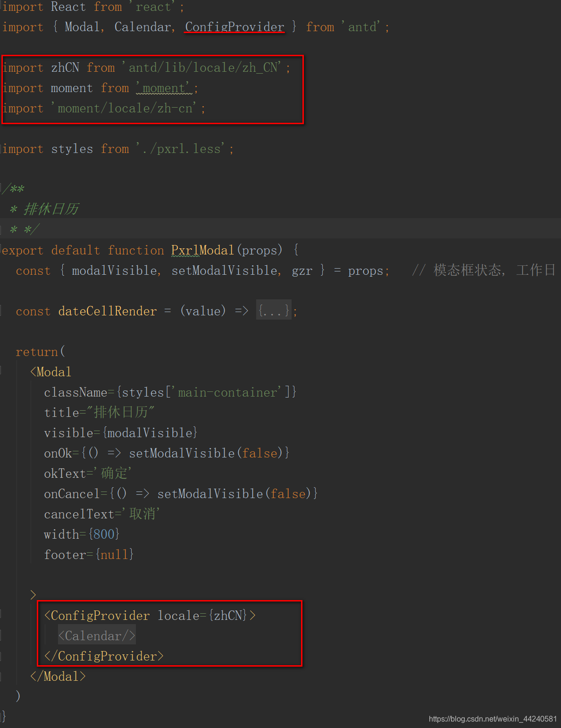The width and height of the screenshot is (561, 728).
Task: Click modalVisible inside the visible attribute
Action: pos(150,433)
